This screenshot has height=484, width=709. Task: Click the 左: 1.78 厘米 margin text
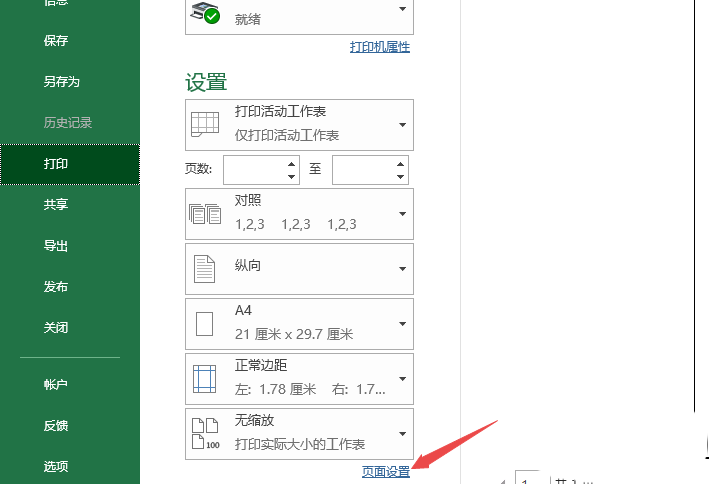coord(275,389)
